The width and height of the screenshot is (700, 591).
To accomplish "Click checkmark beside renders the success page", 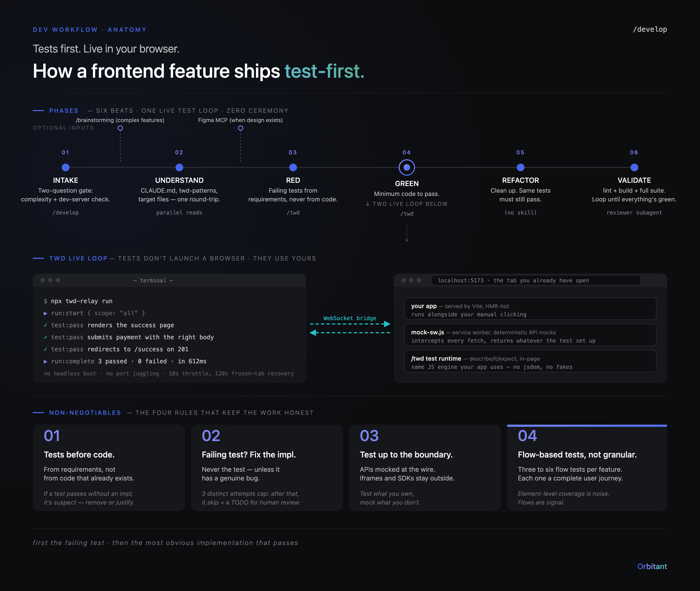I will [46, 325].
